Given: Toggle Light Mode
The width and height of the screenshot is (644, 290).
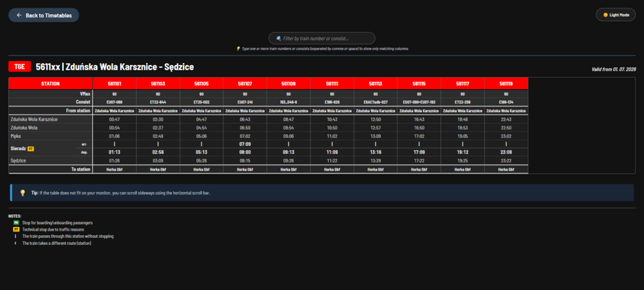Looking at the screenshot, I should [616, 15].
